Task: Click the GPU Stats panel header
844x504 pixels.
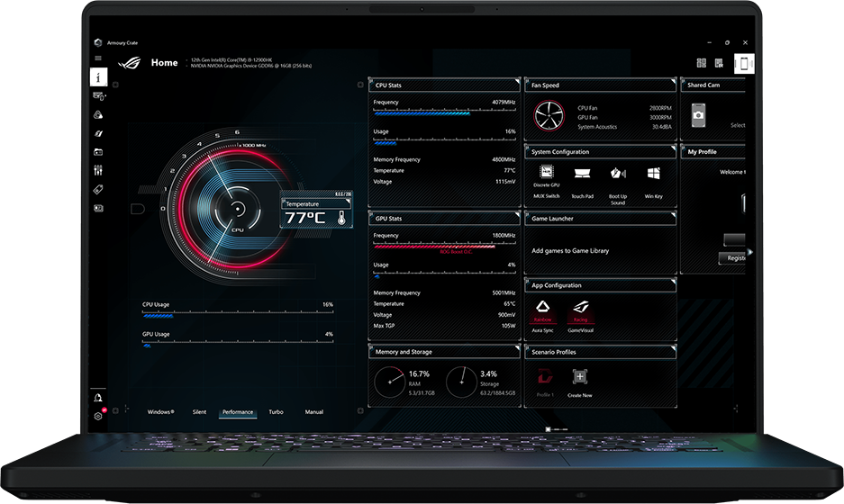Action: point(444,219)
